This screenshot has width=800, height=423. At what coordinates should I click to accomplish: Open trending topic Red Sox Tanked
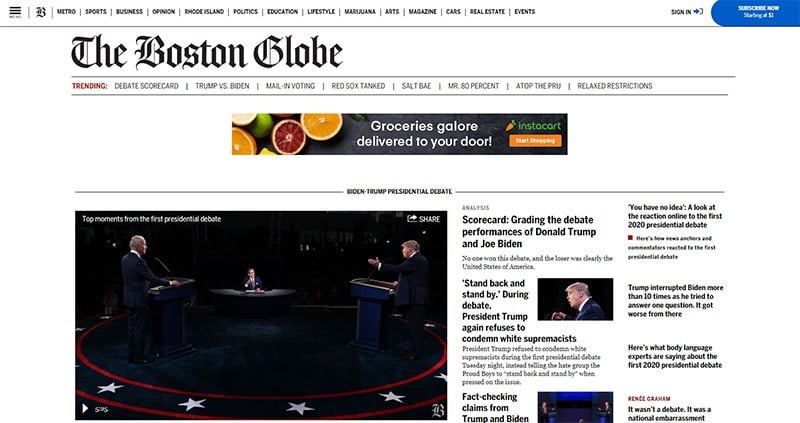click(x=358, y=86)
